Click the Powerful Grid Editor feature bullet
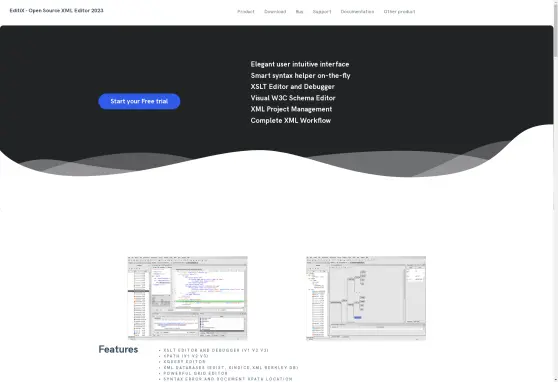 (x=195, y=373)
